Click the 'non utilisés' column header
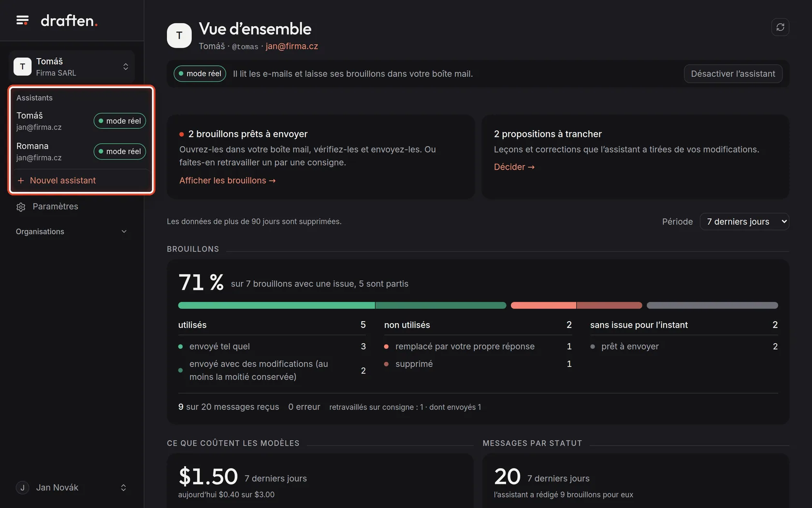Viewport: 812px width, 508px height. (407, 325)
